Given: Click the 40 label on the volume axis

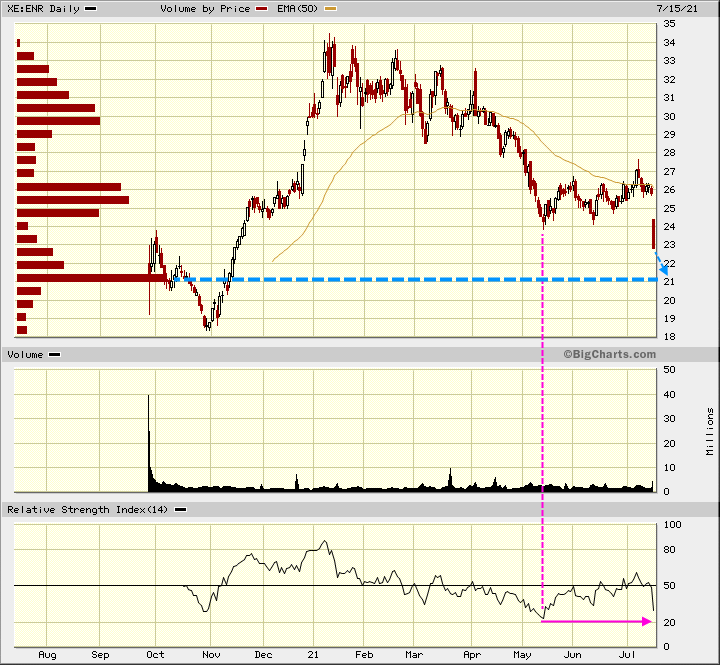Looking at the screenshot, I should [x=669, y=394].
